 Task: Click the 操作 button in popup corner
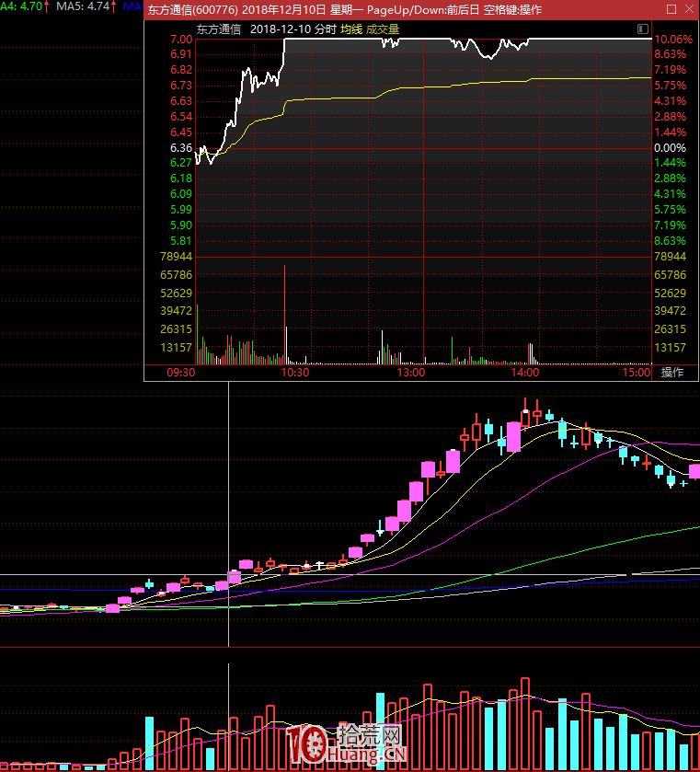click(x=673, y=373)
